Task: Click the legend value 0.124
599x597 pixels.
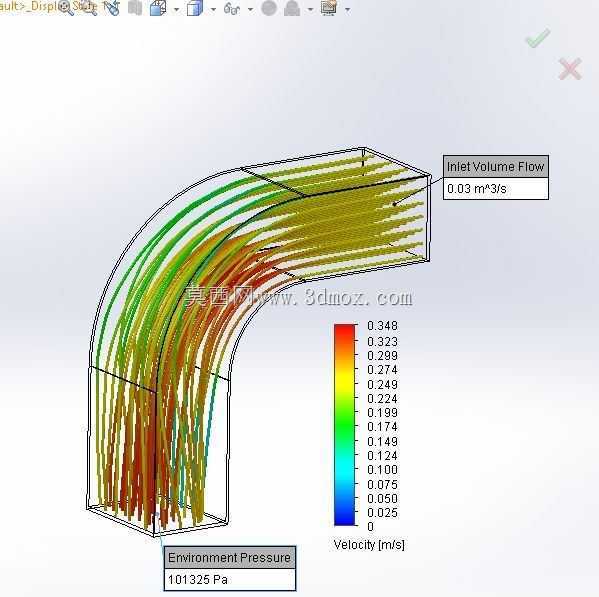Action: point(382,456)
